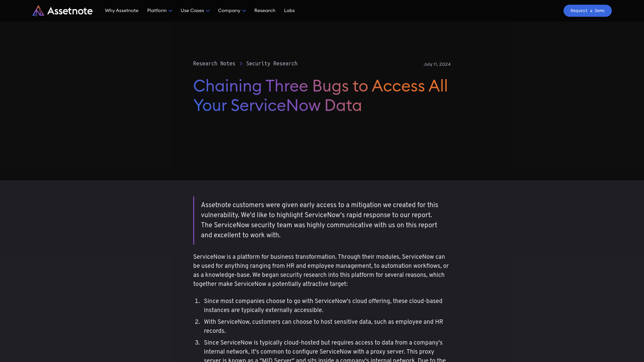Click the Research Notes breadcrumb link

click(x=214, y=64)
